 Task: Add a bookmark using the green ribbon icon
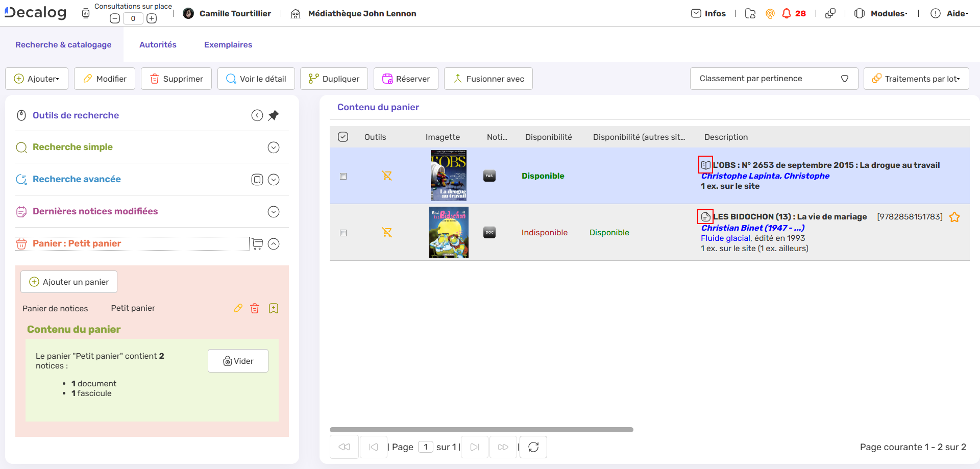[x=274, y=308]
